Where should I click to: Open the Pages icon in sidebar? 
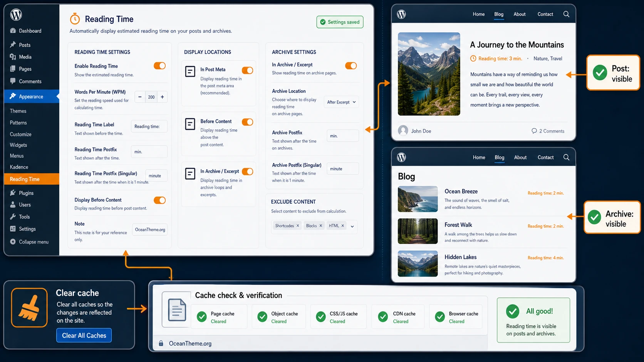(x=13, y=69)
